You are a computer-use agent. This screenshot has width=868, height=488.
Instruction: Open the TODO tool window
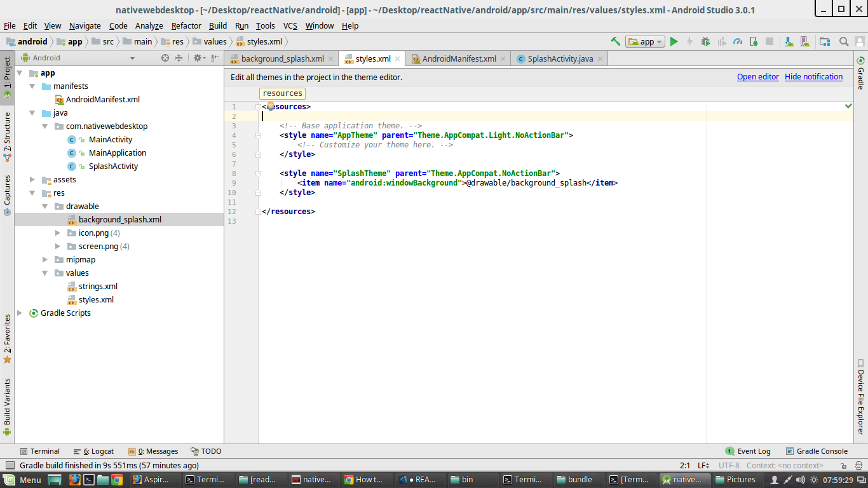pos(206,451)
